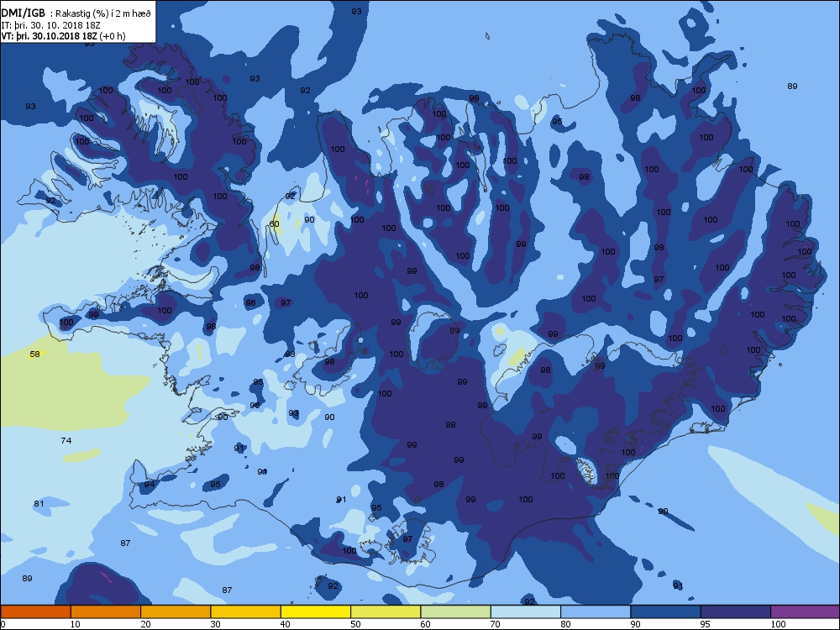
Task: Click the legend tick label 95
Action: pos(705,624)
